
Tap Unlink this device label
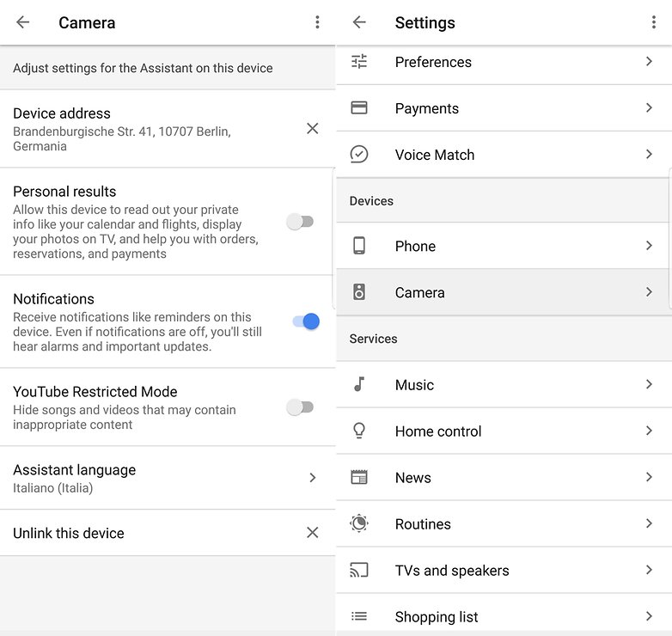point(69,533)
